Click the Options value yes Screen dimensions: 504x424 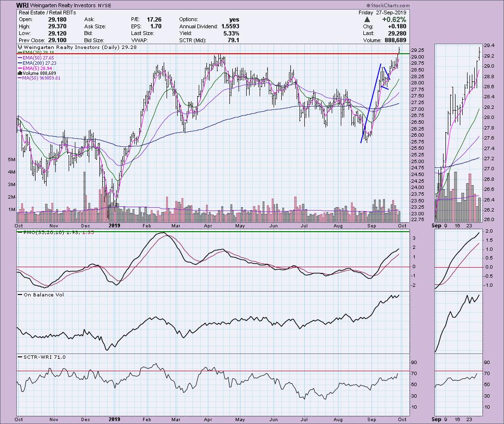coord(234,20)
